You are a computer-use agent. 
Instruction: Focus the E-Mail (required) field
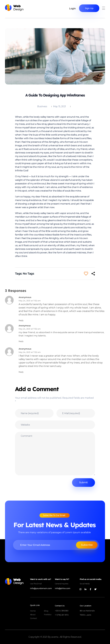click(x=75, y=413)
